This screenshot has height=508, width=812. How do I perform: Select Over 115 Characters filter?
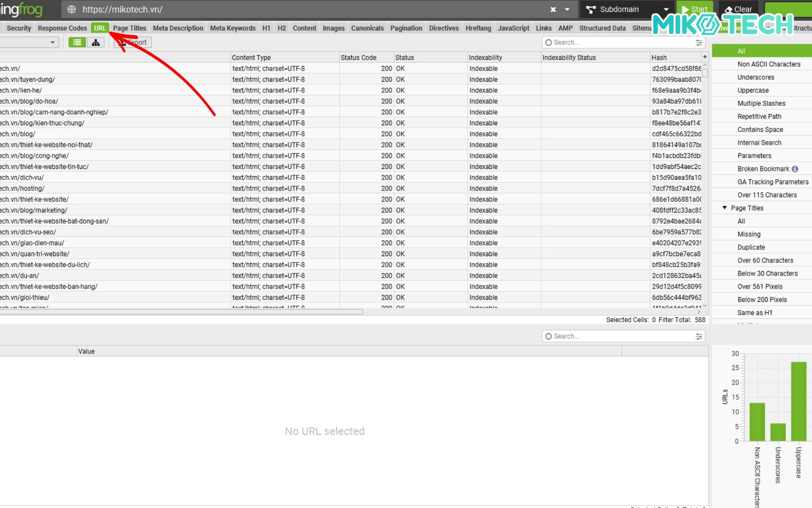click(x=767, y=195)
